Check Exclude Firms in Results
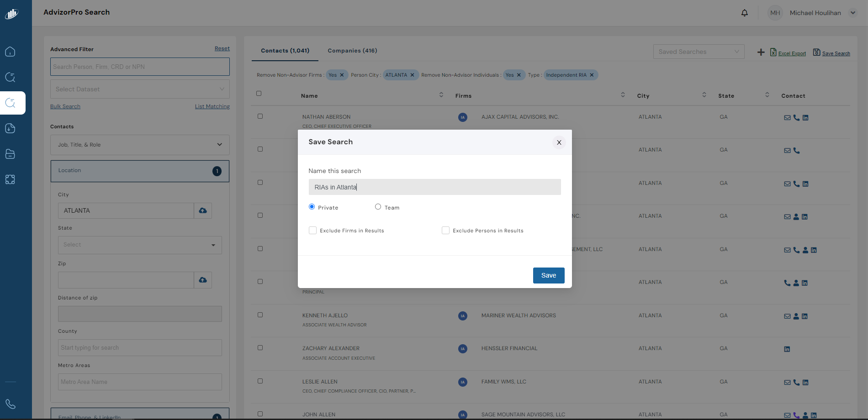This screenshot has height=420, width=868. pos(312,231)
